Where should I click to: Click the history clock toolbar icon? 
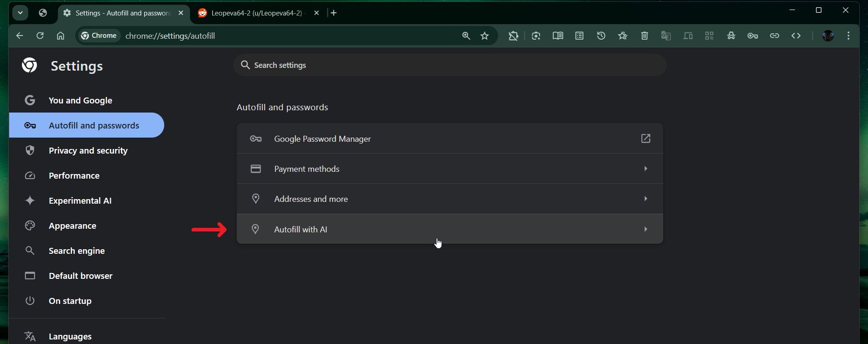point(601,36)
